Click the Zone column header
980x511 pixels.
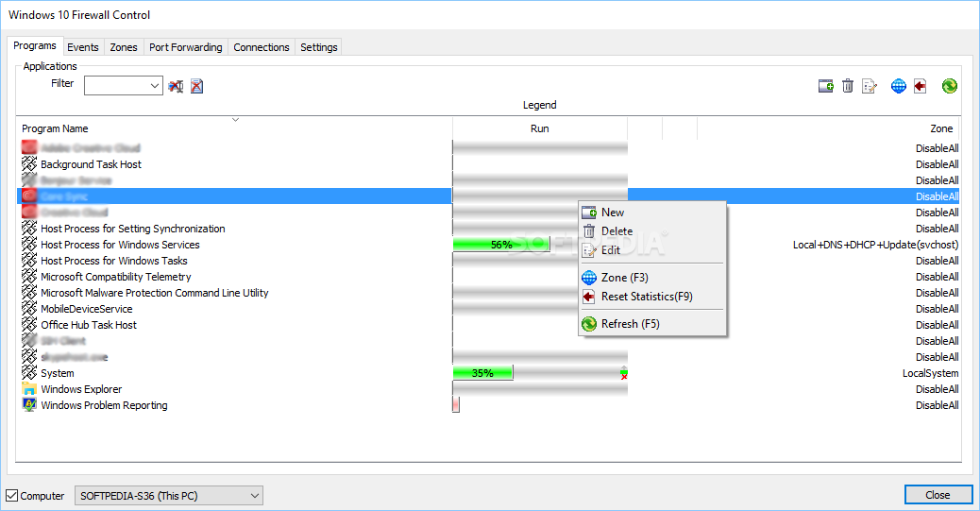[x=941, y=128]
